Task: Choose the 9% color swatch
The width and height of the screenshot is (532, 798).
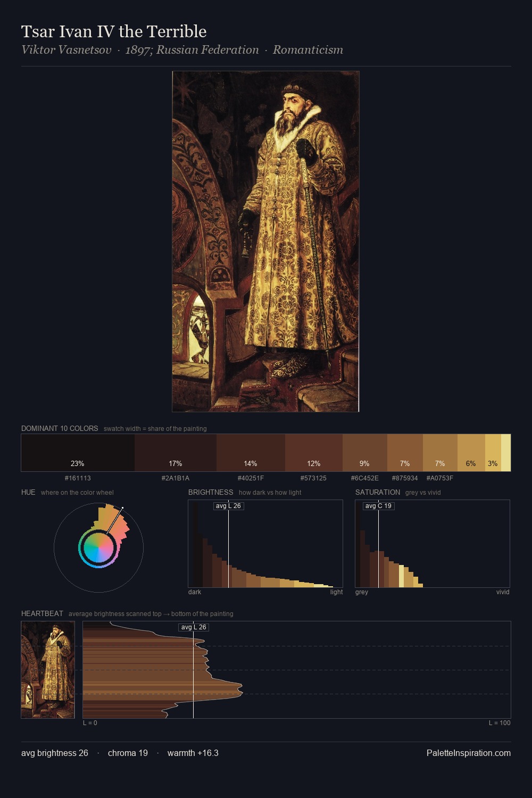Action: click(x=365, y=453)
